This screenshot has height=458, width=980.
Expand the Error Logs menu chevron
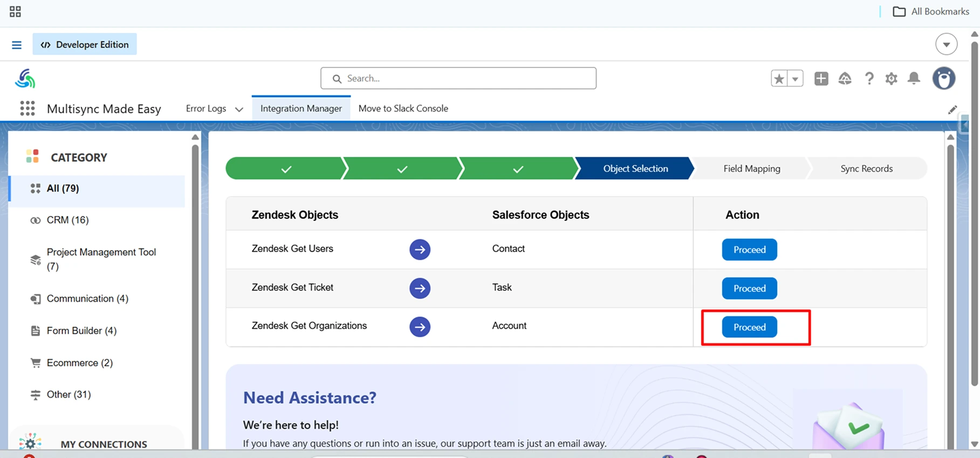(x=239, y=109)
